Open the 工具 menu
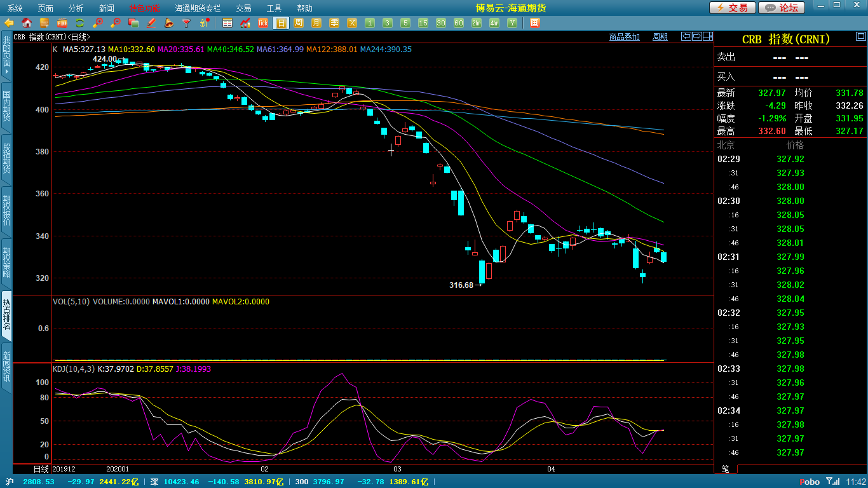This screenshot has height=488, width=868. tap(274, 8)
